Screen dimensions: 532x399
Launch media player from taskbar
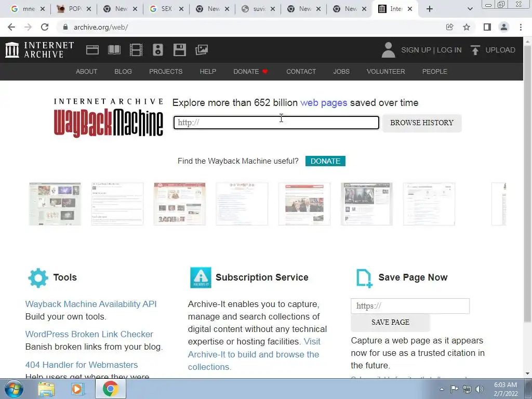77,389
